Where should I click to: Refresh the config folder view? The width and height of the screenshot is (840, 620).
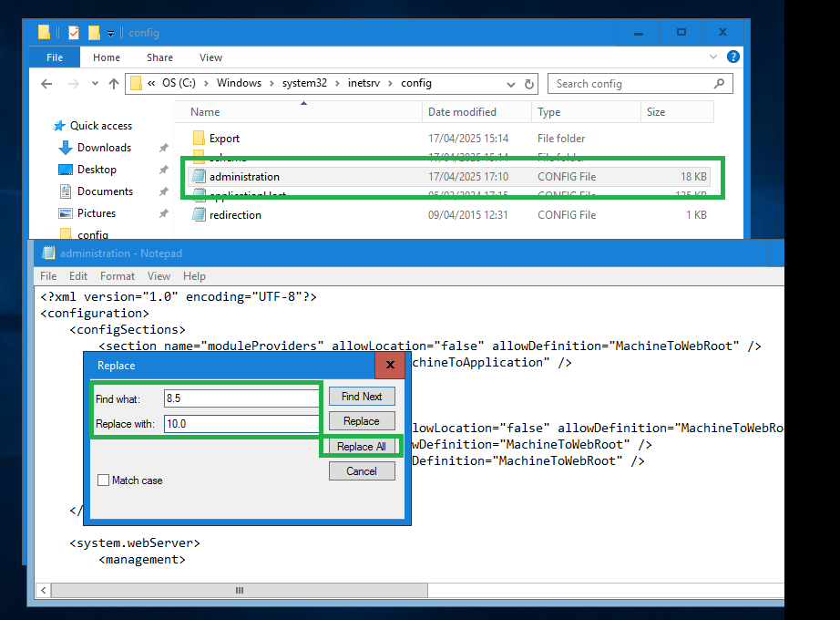(x=529, y=84)
